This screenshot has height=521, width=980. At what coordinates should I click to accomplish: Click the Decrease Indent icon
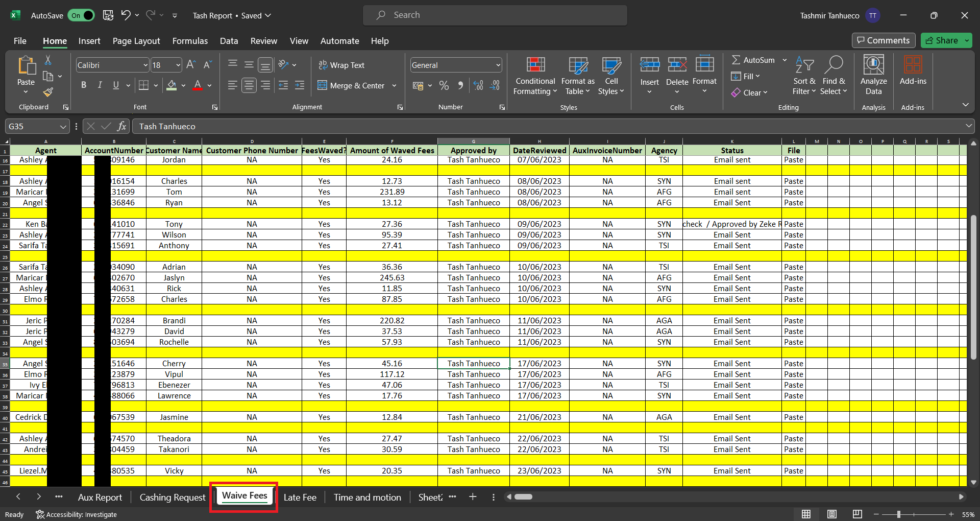point(283,85)
